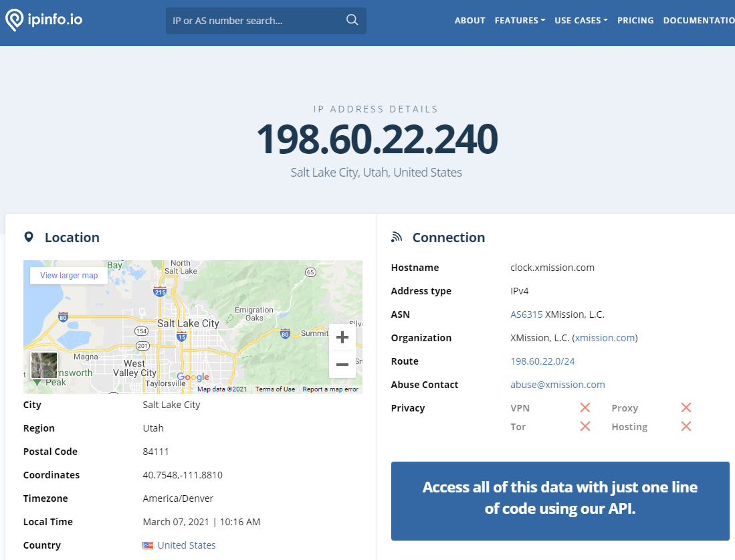Screen dimensions: 735x560
Task: Open the PRICING menu item
Action: (x=635, y=20)
